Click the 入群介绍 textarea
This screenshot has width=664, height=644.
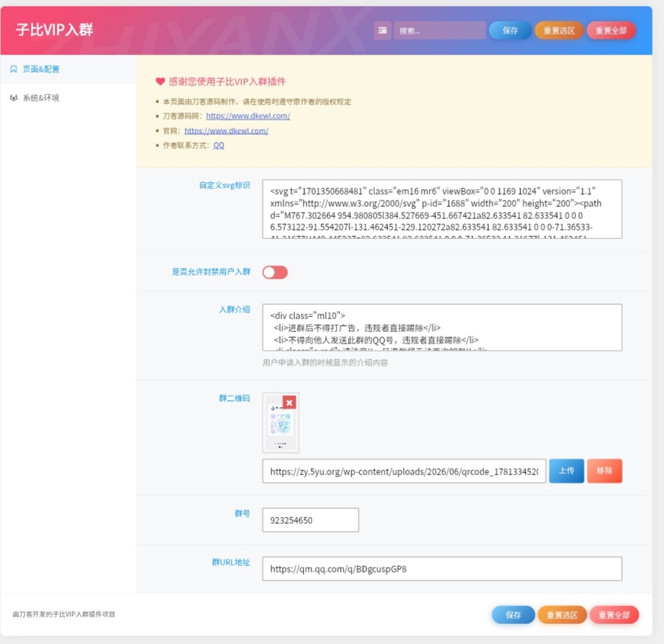pos(442,327)
